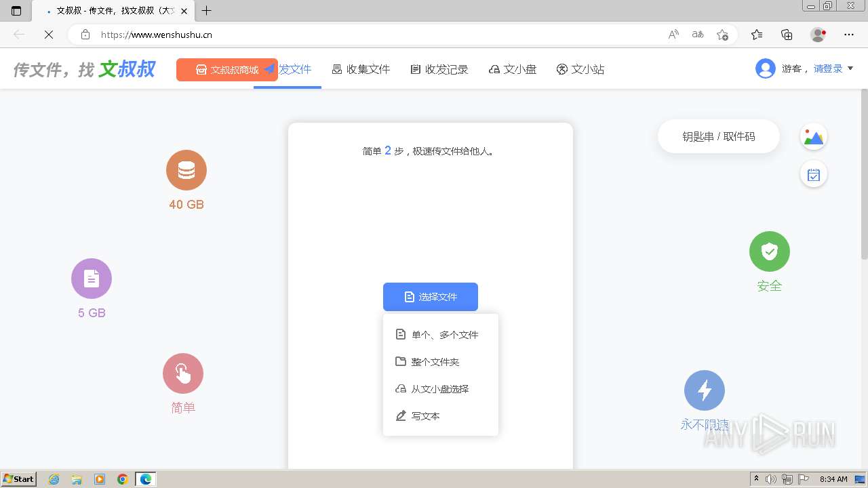Click the 5 GB file icon

click(x=92, y=279)
